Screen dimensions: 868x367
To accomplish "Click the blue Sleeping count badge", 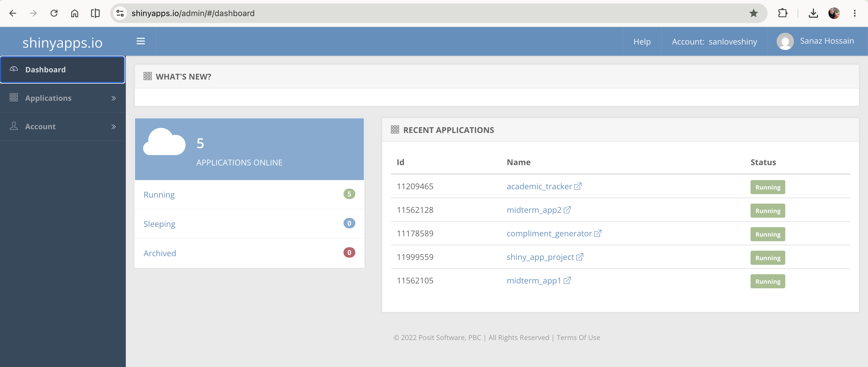I will 349,223.
